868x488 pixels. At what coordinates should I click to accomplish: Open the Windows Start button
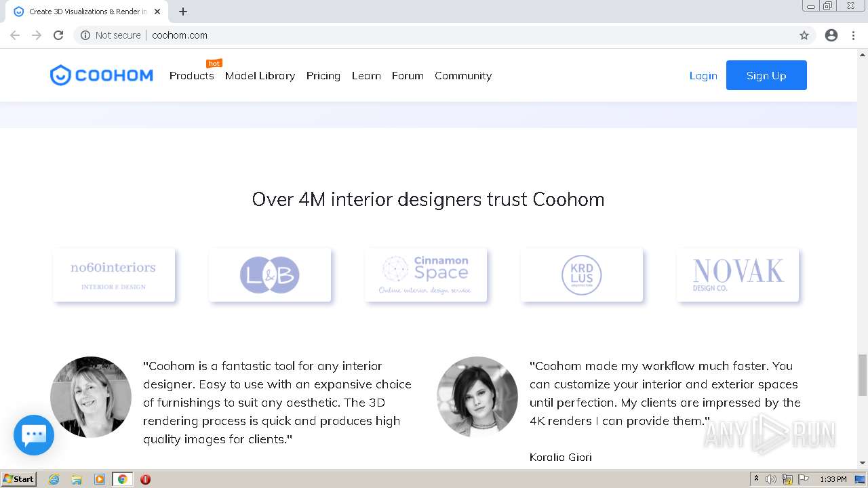point(18,479)
